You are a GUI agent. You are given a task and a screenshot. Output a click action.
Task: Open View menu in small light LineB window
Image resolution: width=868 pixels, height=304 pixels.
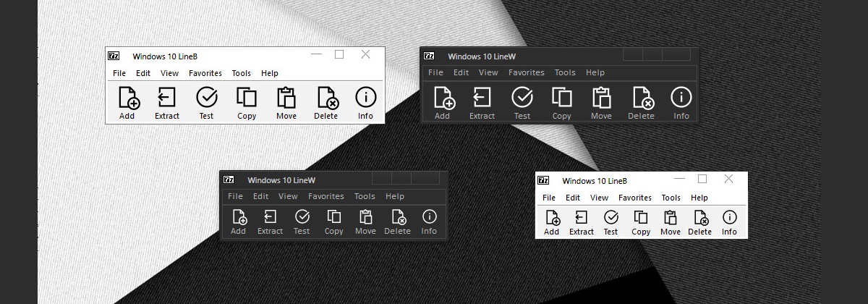pos(599,198)
